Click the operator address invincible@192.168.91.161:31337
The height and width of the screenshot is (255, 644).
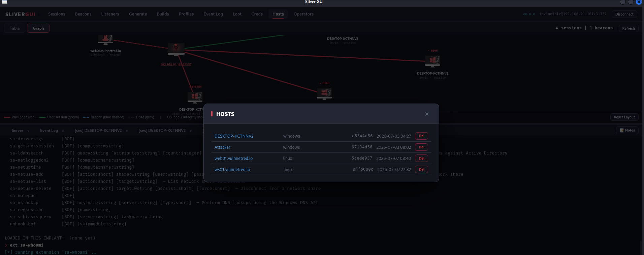click(573, 14)
